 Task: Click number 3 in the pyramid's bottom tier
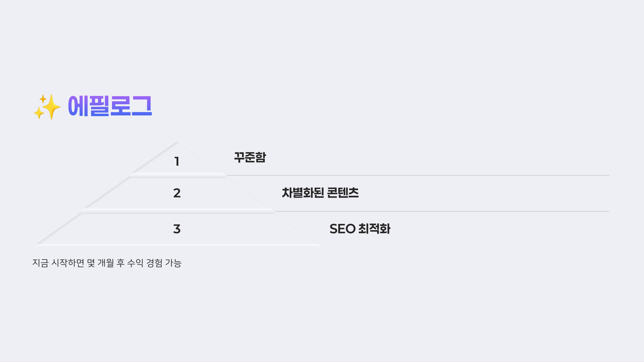click(x=177, y=229)
